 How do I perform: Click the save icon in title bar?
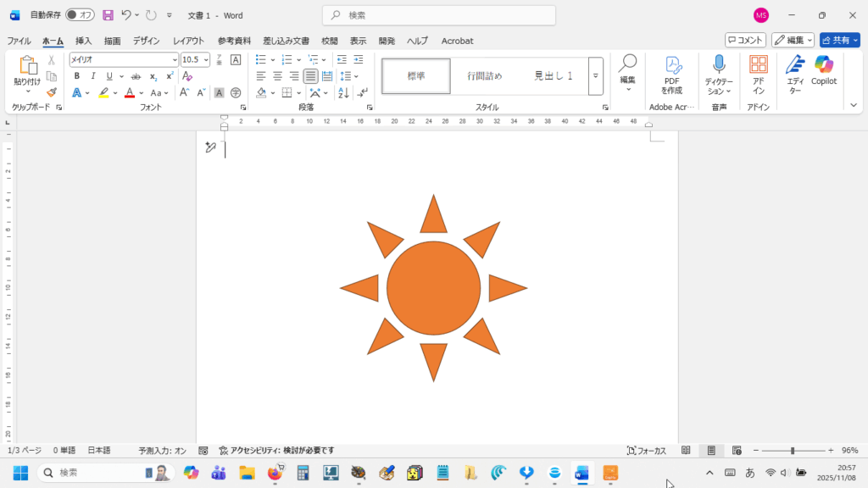(108, 15)
